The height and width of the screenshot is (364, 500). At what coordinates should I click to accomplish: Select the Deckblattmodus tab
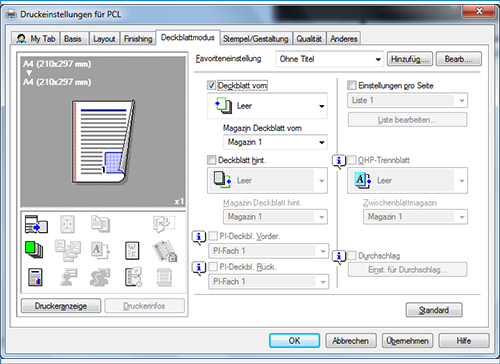[x=188, y=37]
